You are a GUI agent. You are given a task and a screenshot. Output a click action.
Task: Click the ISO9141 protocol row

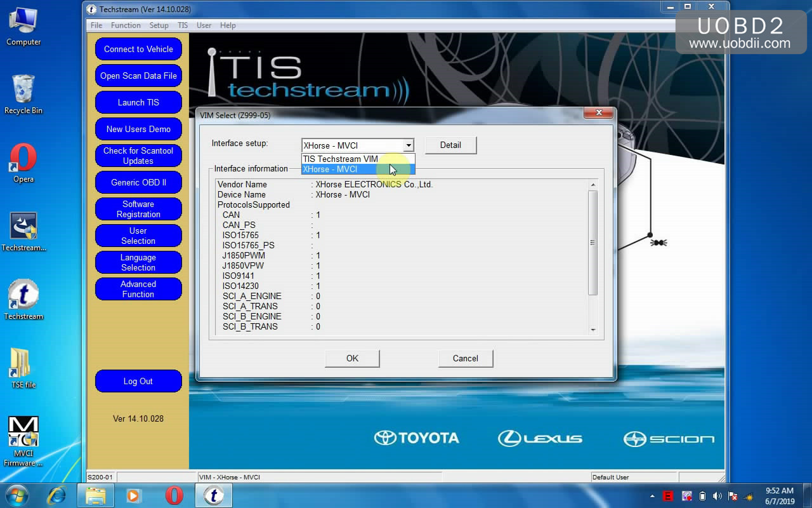pyautogui.click(x=402, y=276)
